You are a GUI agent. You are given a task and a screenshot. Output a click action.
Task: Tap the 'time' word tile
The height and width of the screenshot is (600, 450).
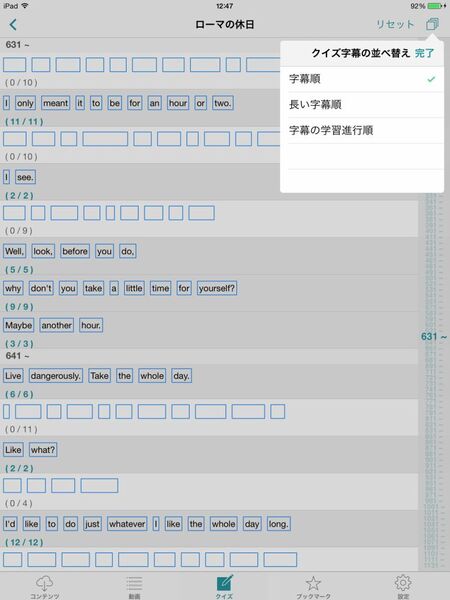click(x=160, y=288)
